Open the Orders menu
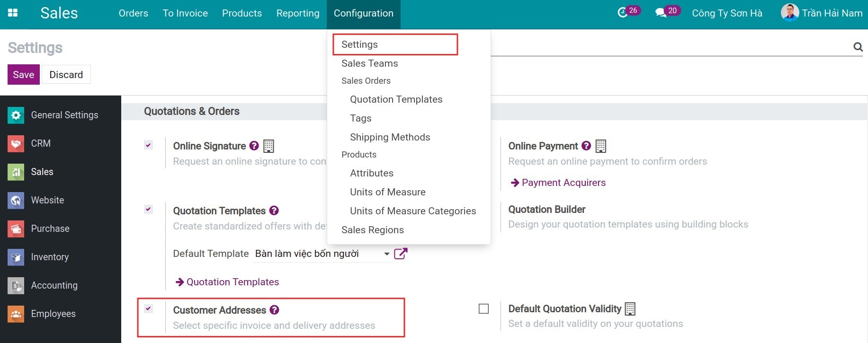Viewport: 868px width, 343px height. [x=134, y=13]
